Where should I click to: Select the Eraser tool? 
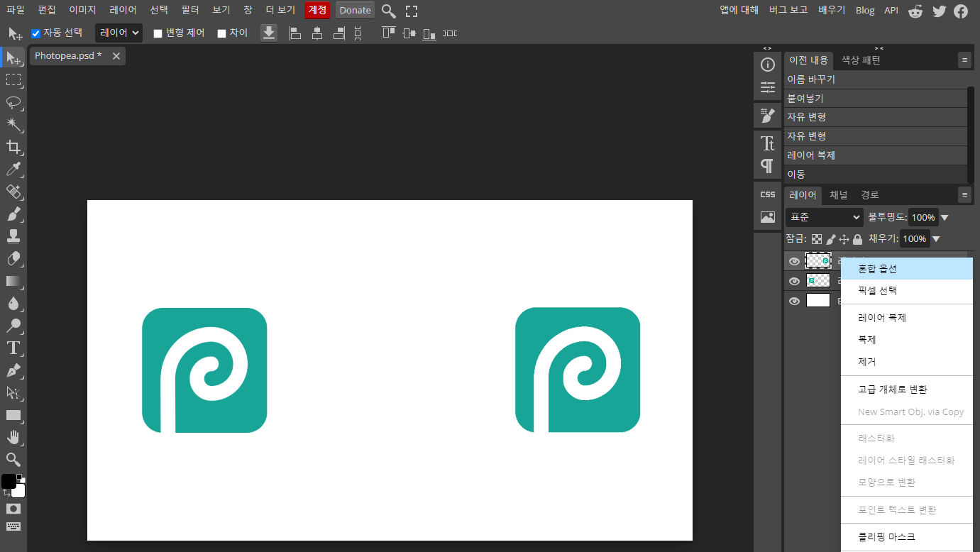(x=13, y=258)
